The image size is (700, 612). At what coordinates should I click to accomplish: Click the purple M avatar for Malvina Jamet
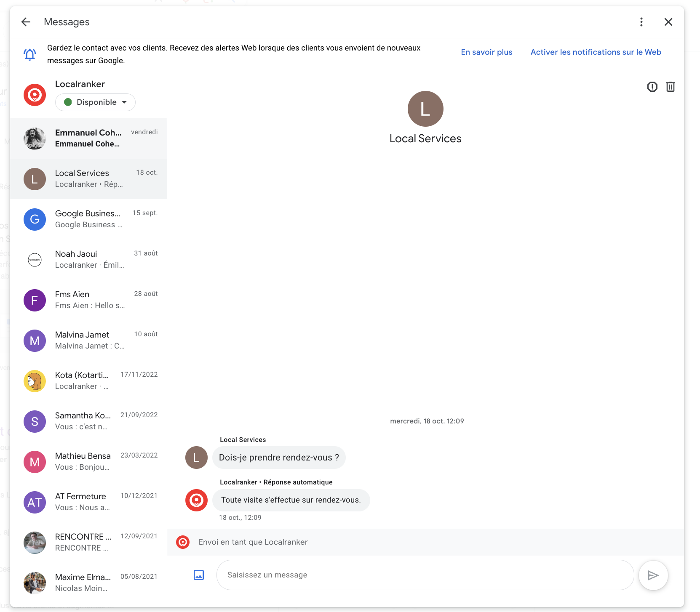coord(35,341)
